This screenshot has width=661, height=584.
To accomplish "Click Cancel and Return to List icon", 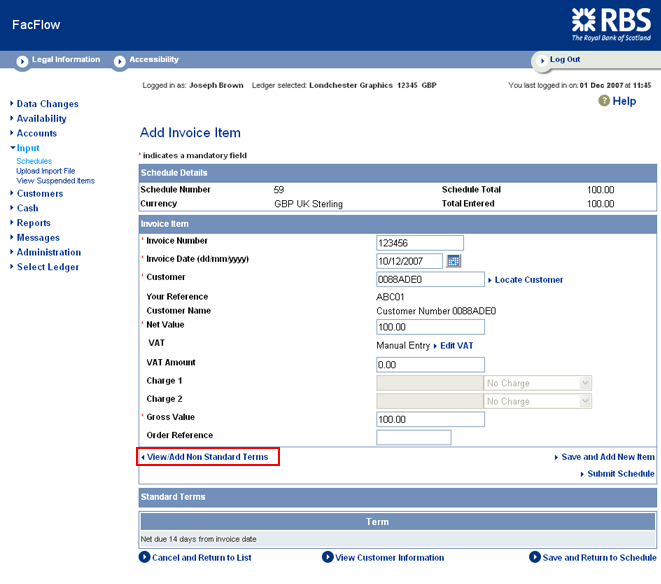I will [x=145, y=558].
